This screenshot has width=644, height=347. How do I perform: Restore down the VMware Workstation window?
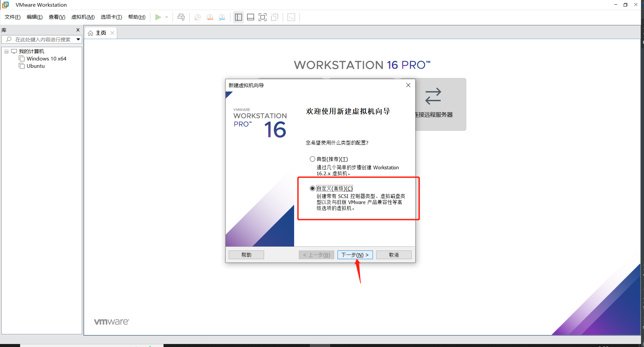coord(625,5)
